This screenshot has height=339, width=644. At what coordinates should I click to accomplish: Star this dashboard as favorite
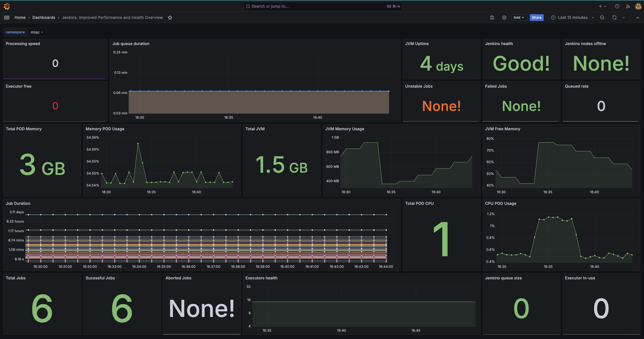(170, 18)
